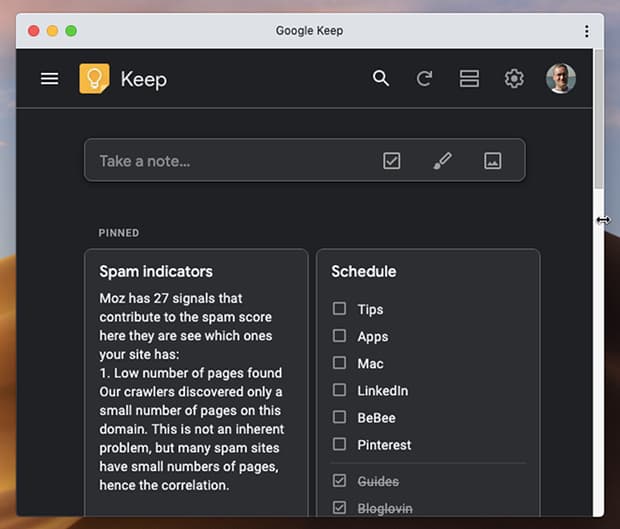Screen dimensions: 620x529
Task: Open the search magnifier icon
Action: [x=381, y=79]
